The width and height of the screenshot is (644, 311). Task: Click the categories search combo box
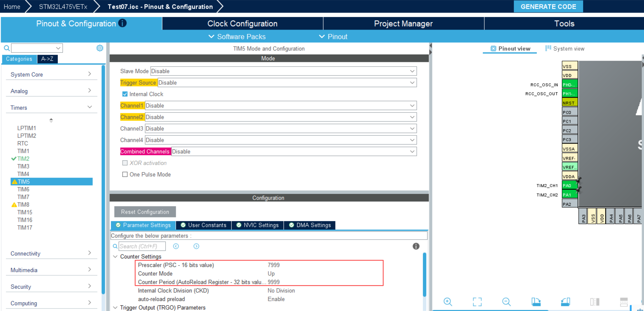37,48
